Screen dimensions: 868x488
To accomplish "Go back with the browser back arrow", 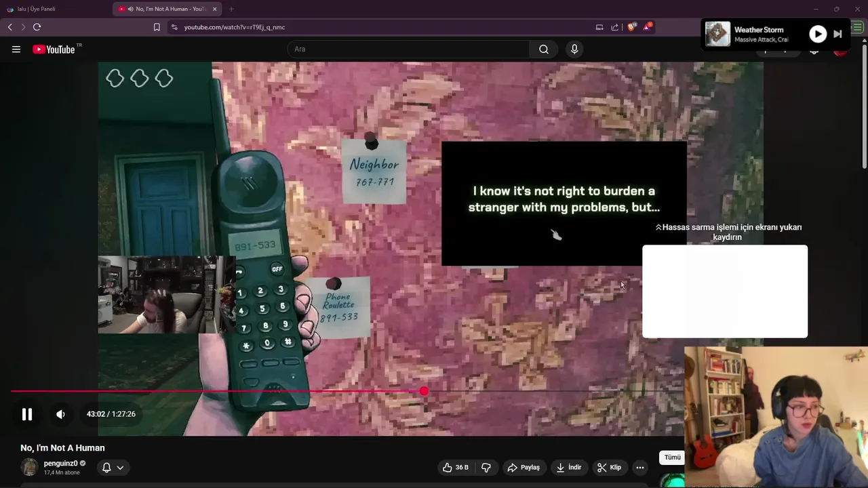I will 9,27.
